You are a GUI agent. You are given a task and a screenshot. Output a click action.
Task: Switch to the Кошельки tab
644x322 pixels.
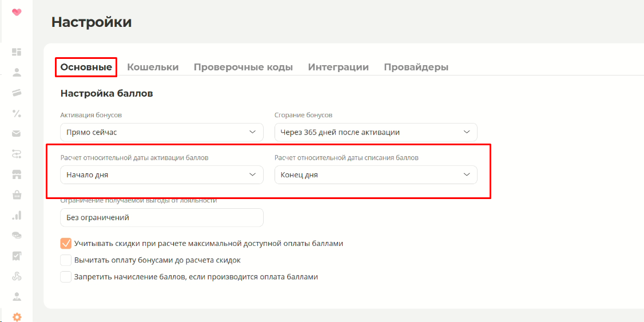pyautogui.click(x=153, y=67)
